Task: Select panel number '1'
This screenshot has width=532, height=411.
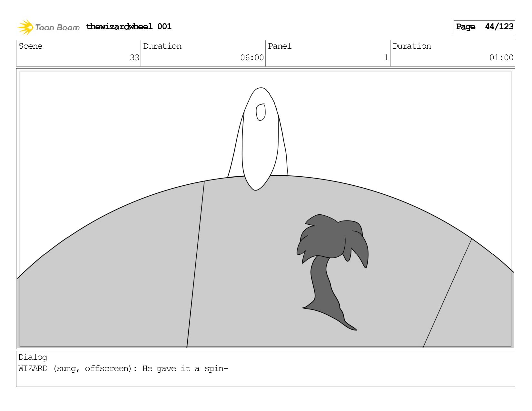Action: 386,58
